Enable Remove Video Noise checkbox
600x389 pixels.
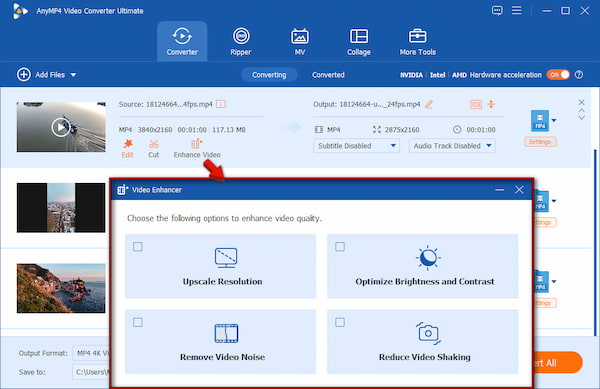click(138, 322)
